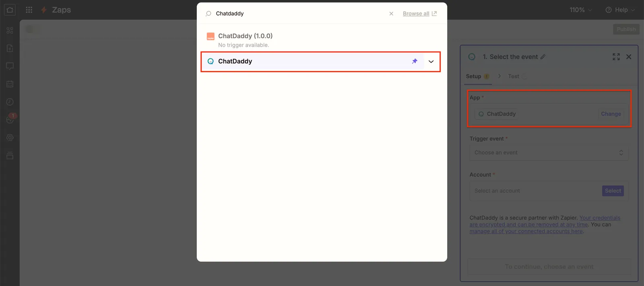Click the Select account button
The width and height of the screenshot is (644, 286).
point(613,191)
